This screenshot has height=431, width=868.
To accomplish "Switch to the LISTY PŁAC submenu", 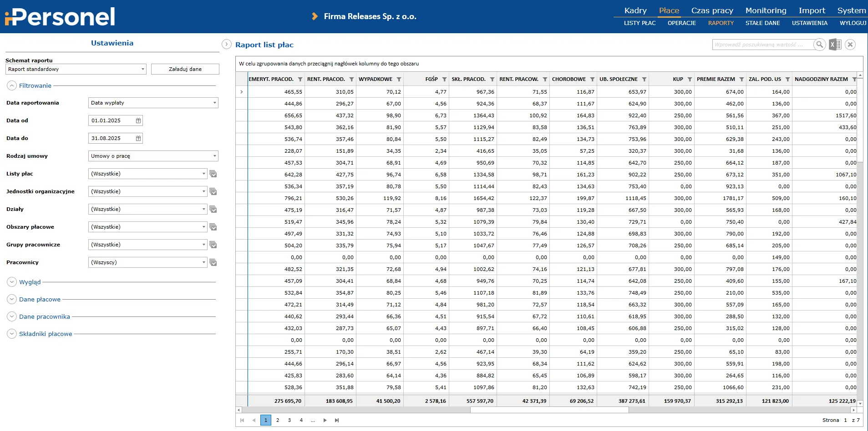I will pyautogui.click(x=640, y=23).
